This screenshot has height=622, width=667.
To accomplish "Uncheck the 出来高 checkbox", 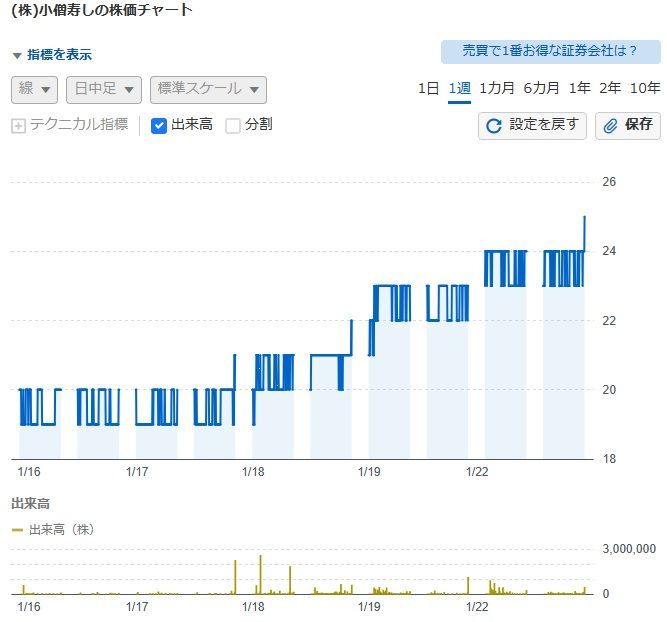I will (x=158, y=126).
